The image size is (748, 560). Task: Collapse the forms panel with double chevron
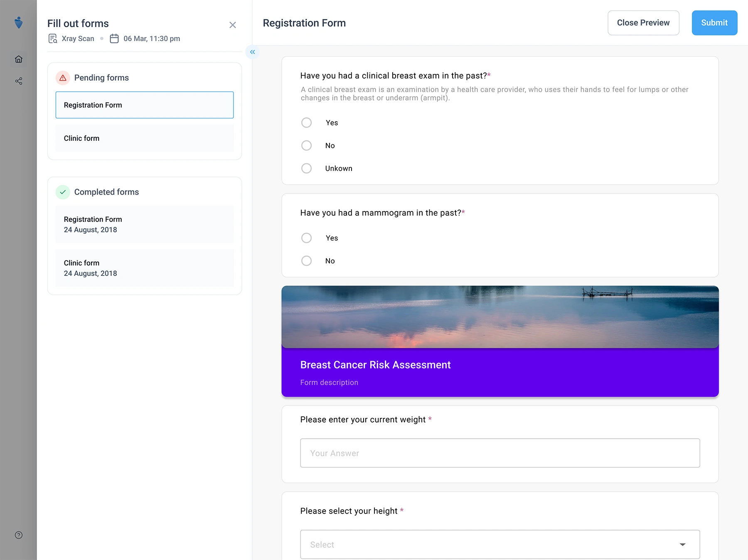(252, 52)
